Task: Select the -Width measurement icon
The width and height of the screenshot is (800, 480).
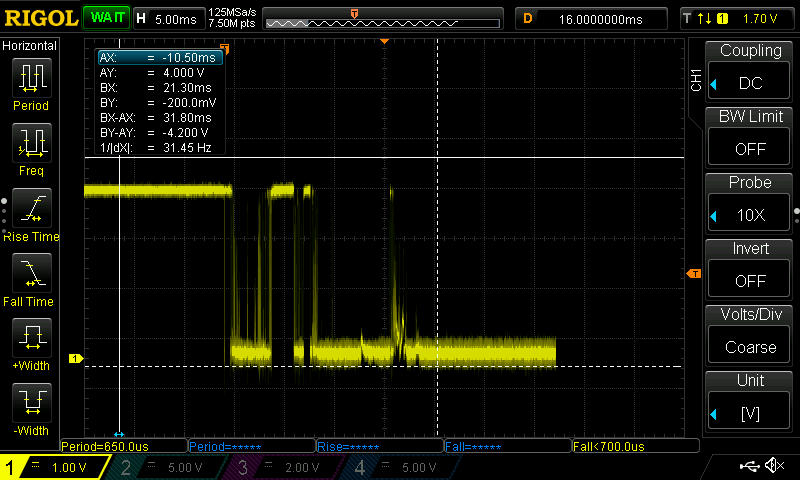Action: 31,404
